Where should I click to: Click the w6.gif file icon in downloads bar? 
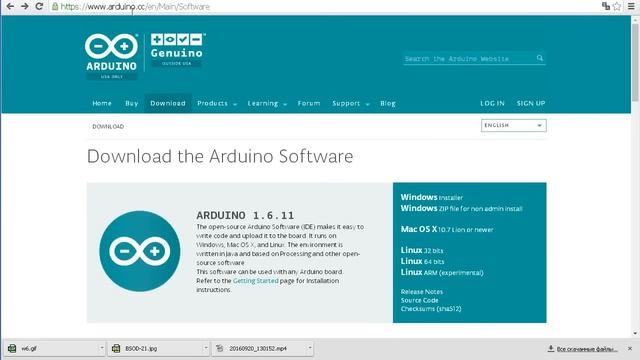[x=12, y=348]
